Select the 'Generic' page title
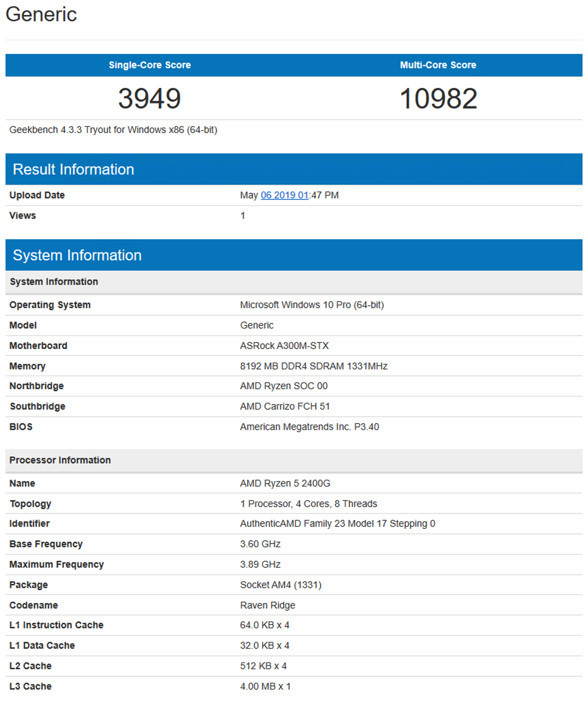The width and height of the screenshot is (588, 702). [41, 14]
